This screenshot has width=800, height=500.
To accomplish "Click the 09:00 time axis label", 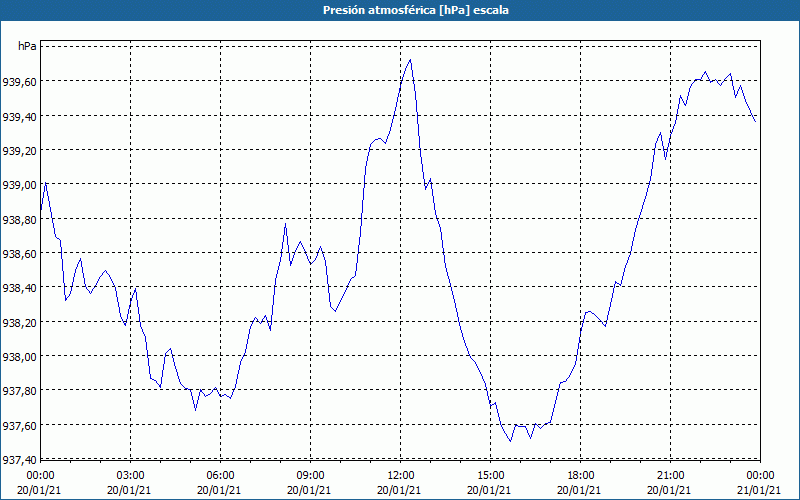I will (311, 476).
